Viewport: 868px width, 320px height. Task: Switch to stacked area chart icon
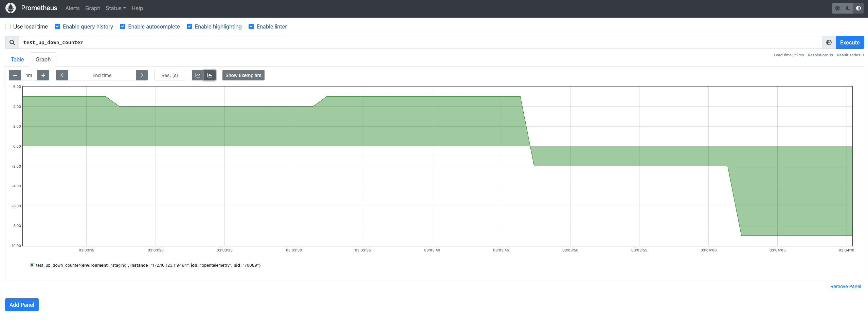(x=210, y=75)
